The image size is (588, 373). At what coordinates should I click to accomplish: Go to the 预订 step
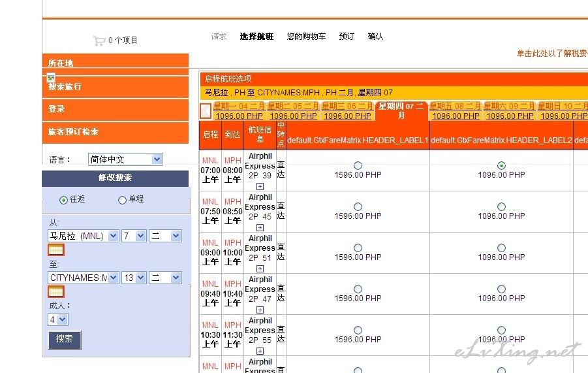click(347, 37)
